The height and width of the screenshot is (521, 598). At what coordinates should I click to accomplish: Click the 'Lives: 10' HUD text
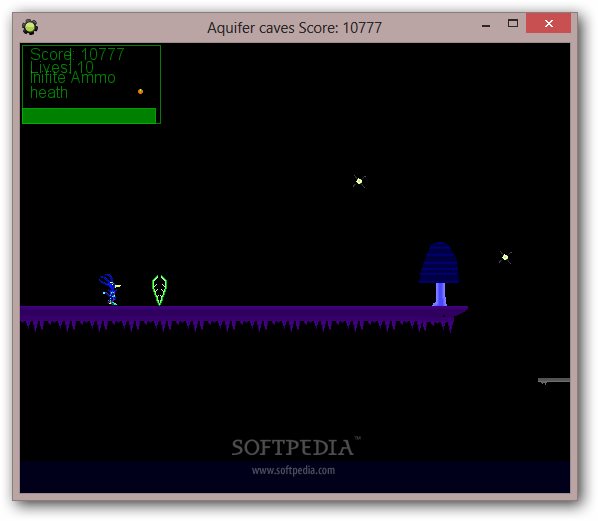coord(62,67)
